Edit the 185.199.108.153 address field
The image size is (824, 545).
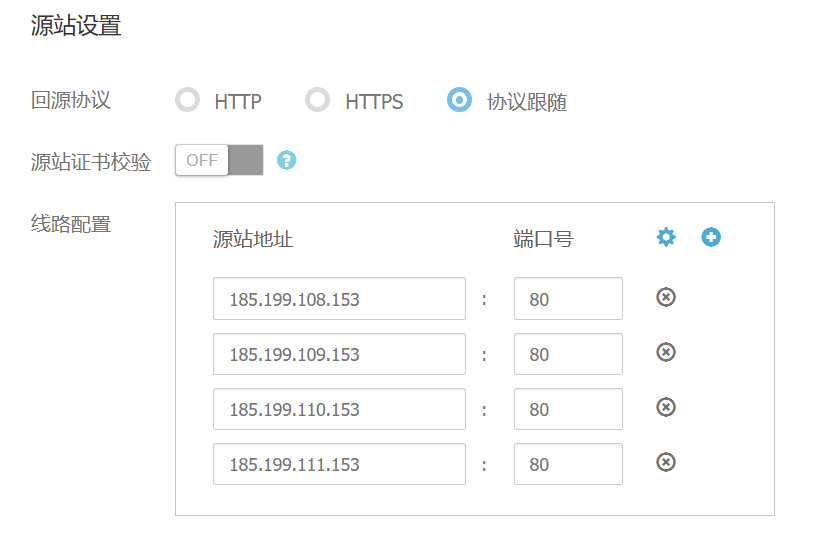[339, 299]
